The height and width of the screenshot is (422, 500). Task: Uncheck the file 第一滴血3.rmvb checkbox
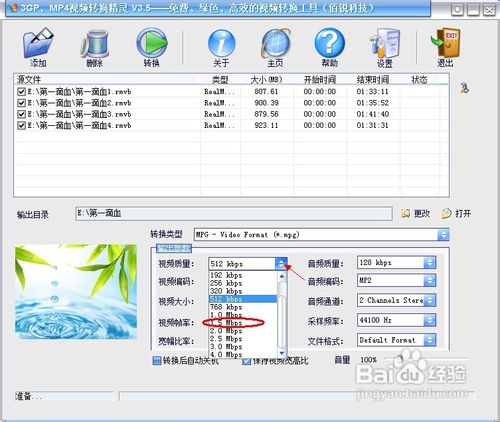point(21,114)
